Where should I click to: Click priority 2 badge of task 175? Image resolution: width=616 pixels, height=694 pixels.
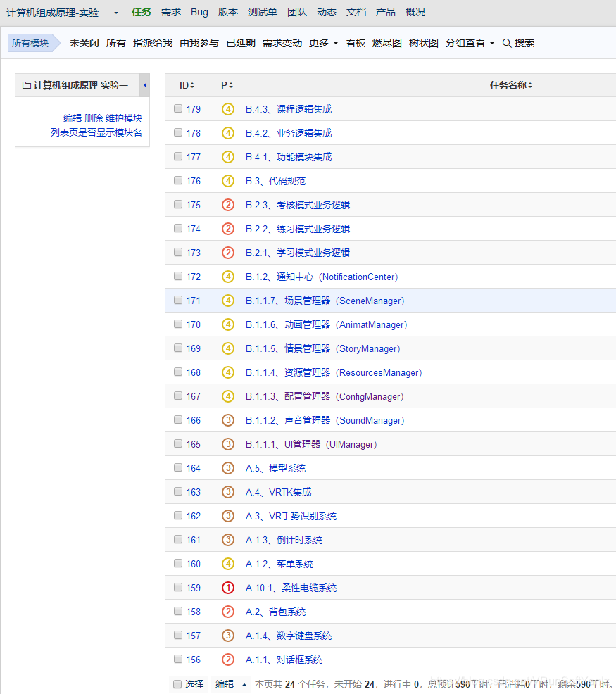tap(227, 205)
